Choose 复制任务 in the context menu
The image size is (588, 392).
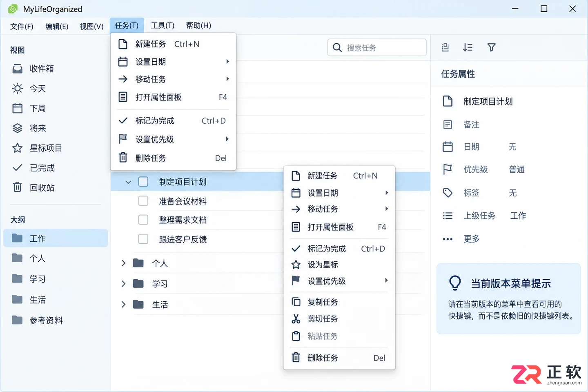(339, 302)
